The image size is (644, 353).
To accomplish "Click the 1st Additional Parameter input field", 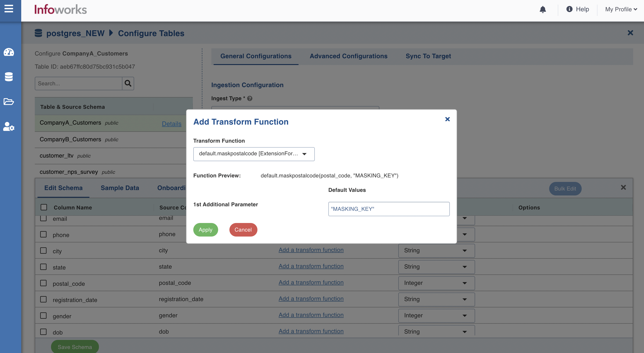I will pyautogui.click(x=389, y=209).
